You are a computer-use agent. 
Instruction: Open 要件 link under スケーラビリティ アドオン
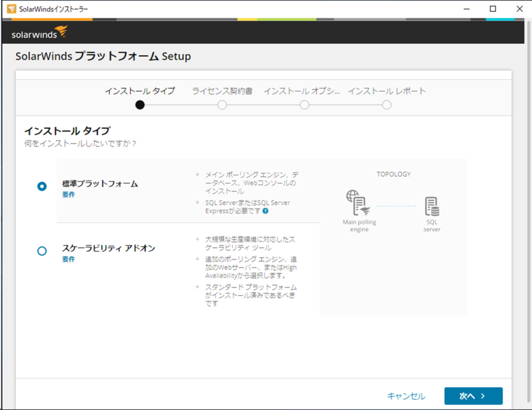tap(69, 259)
